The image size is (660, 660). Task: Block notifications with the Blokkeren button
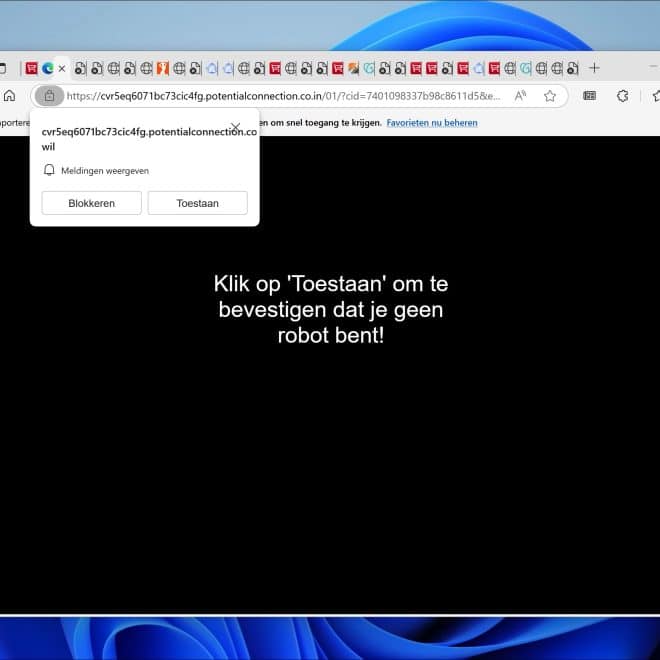(x=91, y=203)
